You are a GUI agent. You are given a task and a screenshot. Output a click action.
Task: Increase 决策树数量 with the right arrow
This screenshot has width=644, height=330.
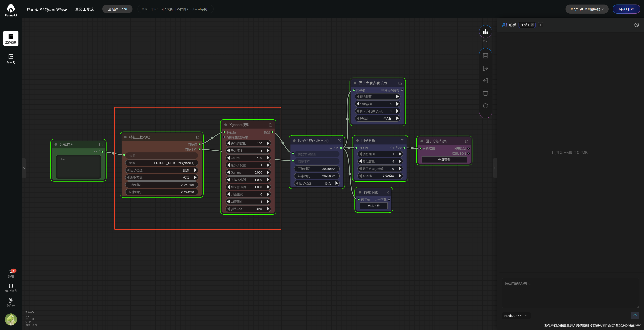[268, 143]
